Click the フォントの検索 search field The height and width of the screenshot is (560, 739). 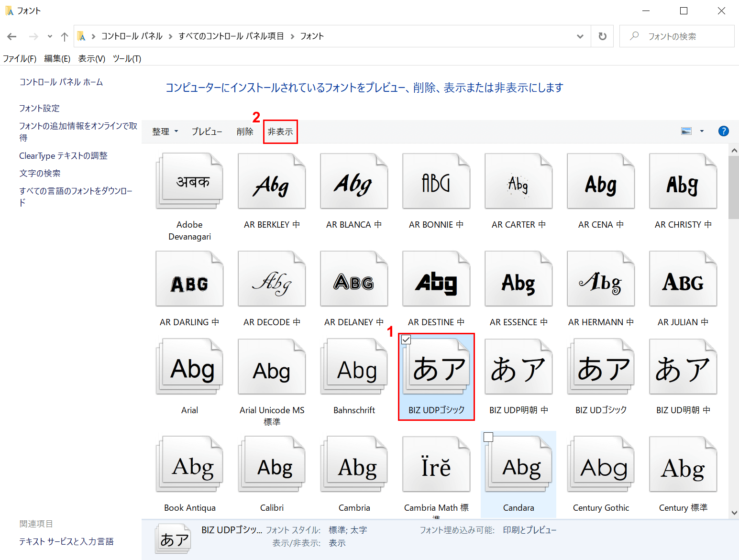[x=677, y=36]
